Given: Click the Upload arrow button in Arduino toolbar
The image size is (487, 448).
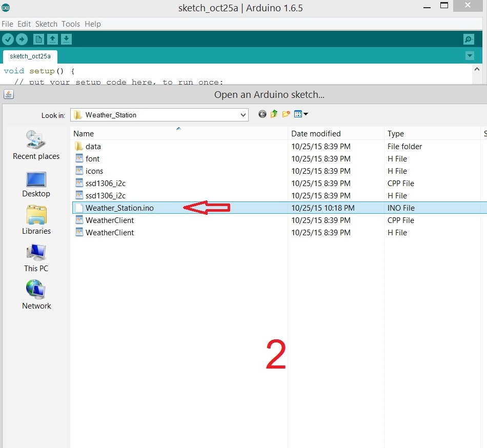Looking at the screenshot, I should 22,39.
